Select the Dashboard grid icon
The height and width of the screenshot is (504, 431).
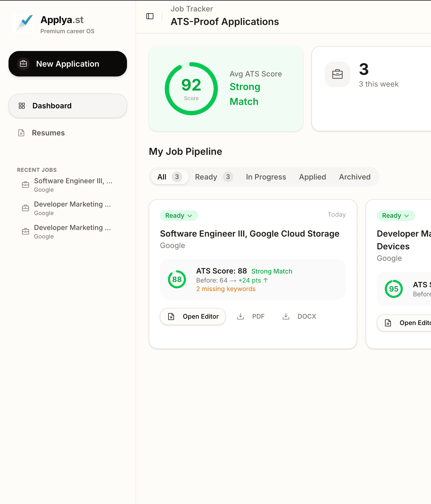[22, 106]
